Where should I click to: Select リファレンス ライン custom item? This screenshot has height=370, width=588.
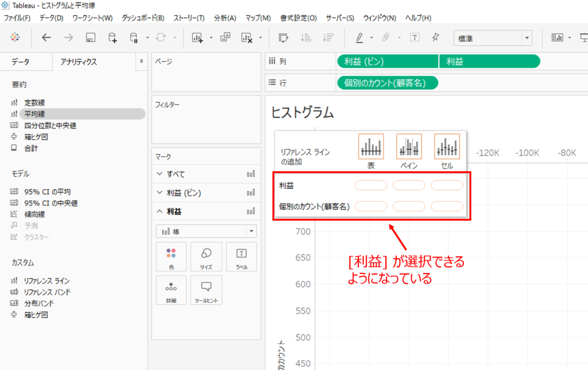click(x=47, y=281)
